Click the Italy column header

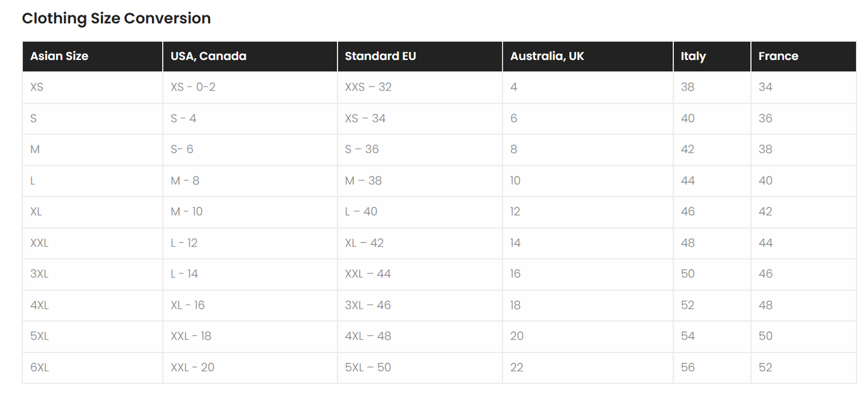pos(693,56)
